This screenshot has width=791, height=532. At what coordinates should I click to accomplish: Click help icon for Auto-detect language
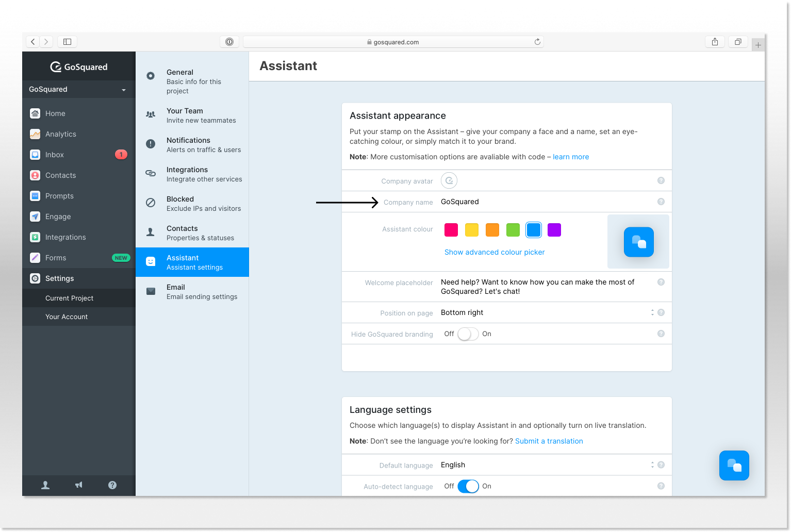tap(661, 486)
